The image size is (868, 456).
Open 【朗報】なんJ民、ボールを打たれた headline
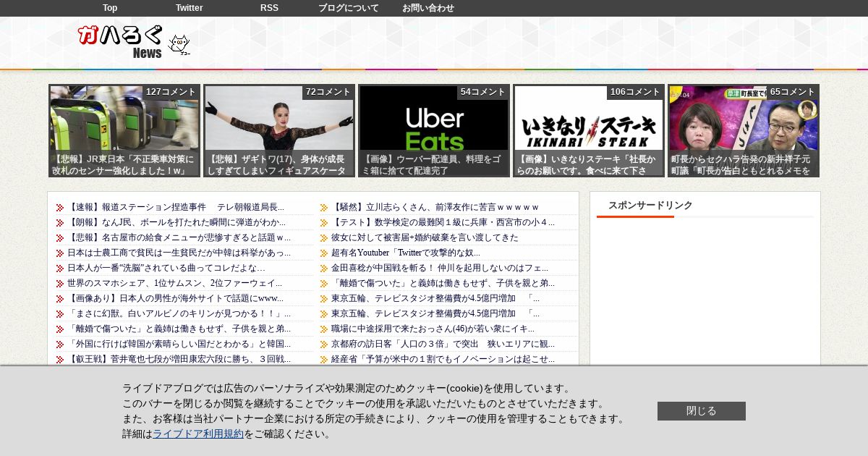point(176,222)
